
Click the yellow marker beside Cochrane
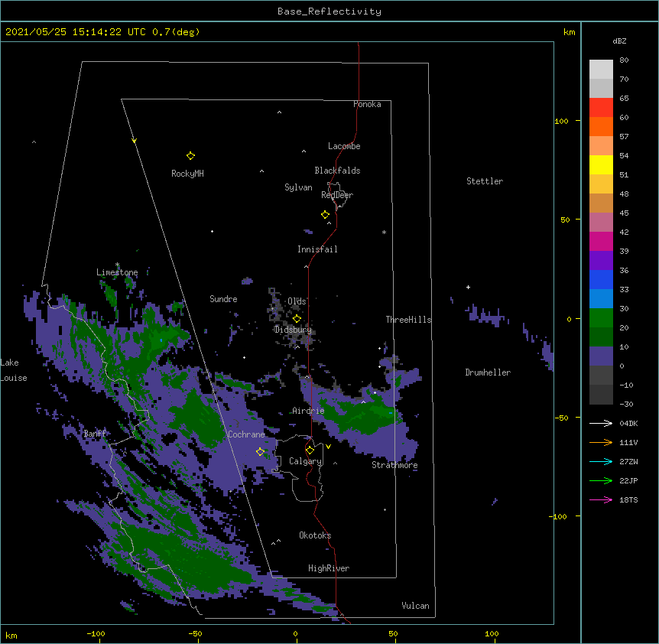point(260,452)
